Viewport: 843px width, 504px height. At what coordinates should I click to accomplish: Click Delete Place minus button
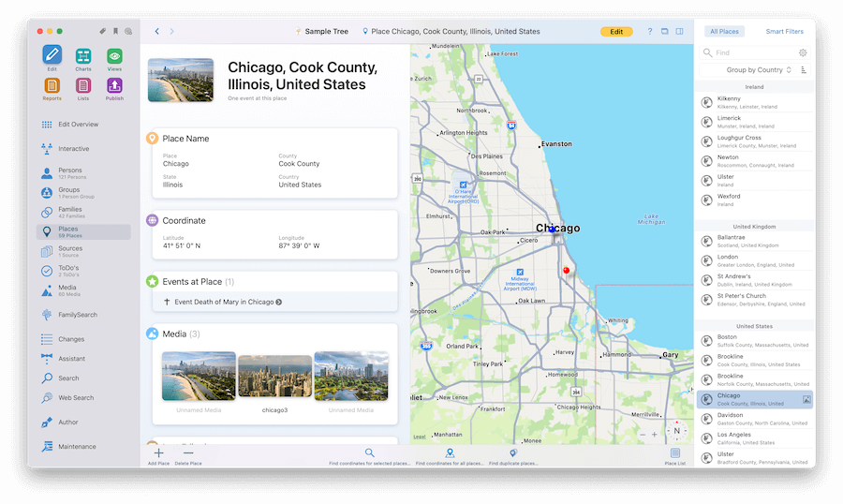(x=188, y=455)
